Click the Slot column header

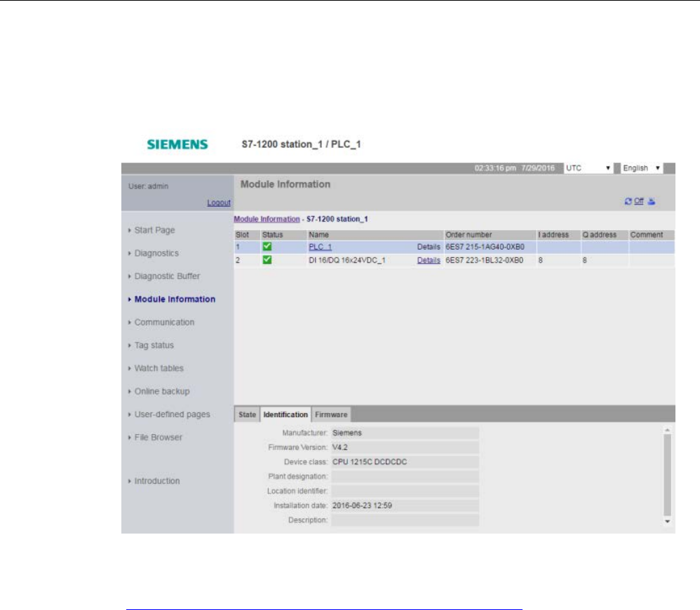point(247,235)
